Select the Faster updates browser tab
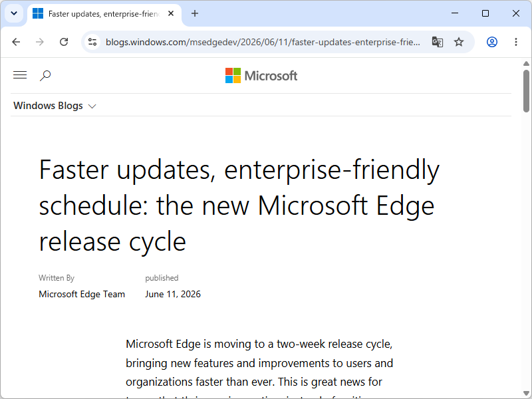 tap(103, 14)
